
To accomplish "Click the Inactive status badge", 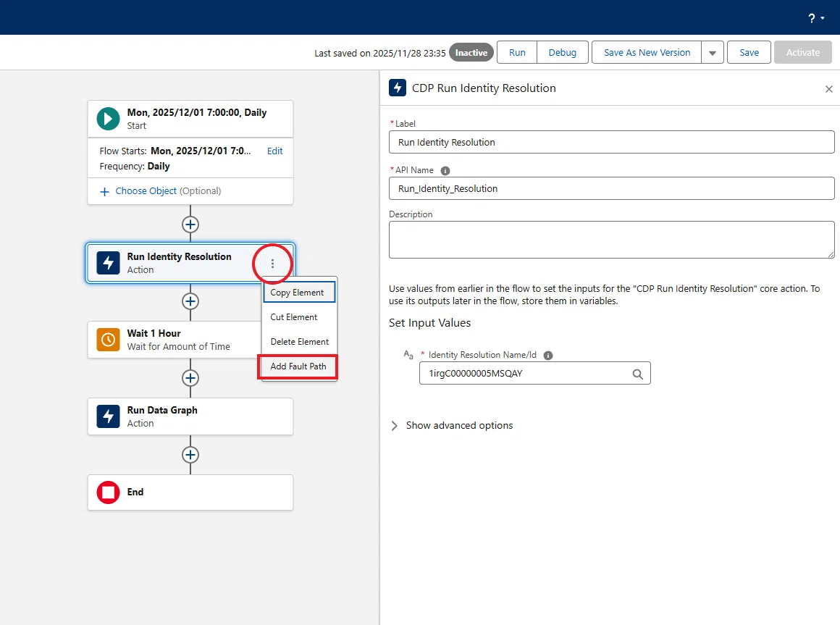I will (x=471, y=52).
